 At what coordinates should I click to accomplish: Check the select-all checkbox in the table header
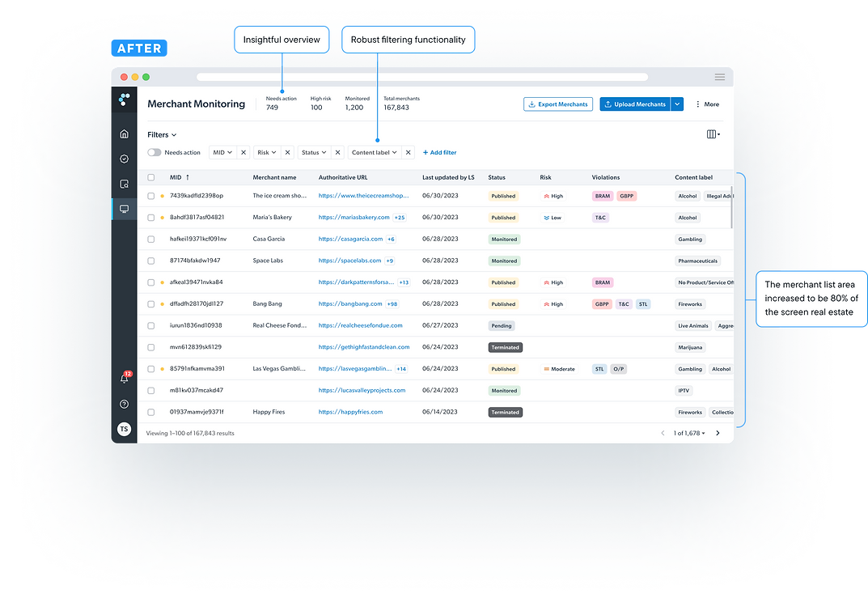pos(150,176)
